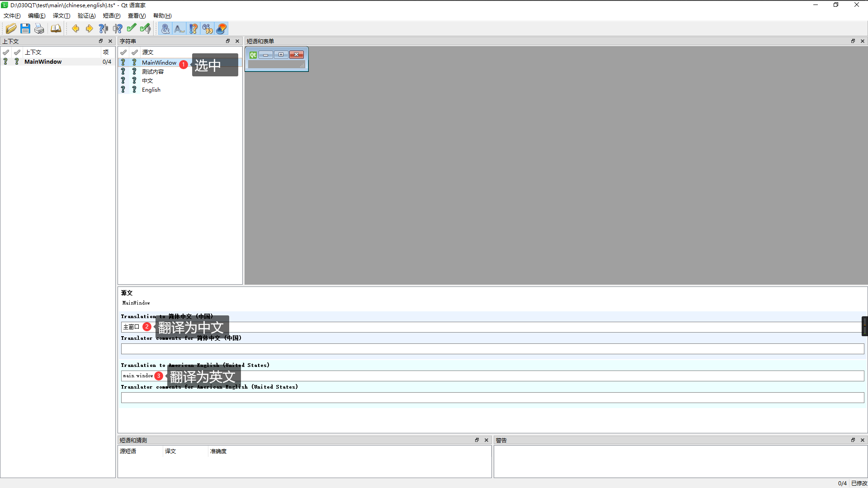The height and width of the screenshot is (488, 868).
Task: Close the 上下文 panel
Action: click(x=110, y=41)
